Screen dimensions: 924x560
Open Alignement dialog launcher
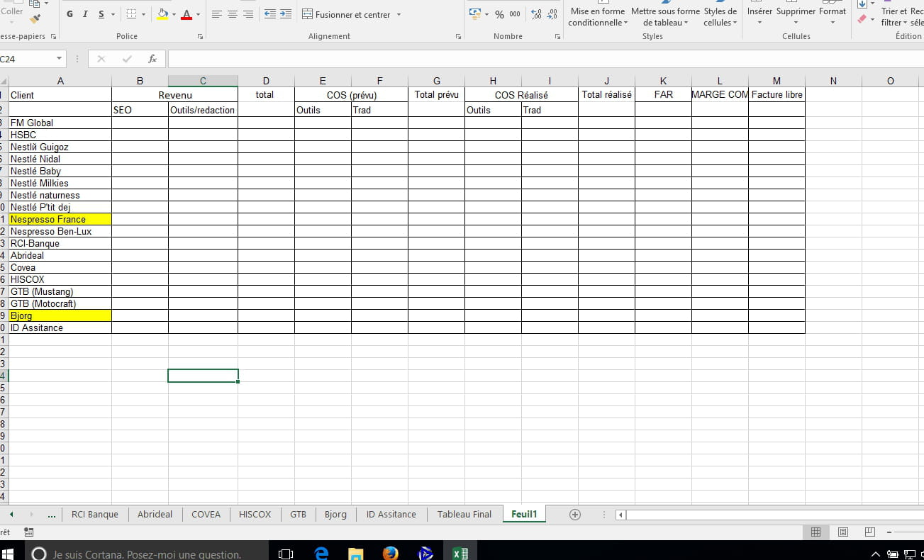458,36
